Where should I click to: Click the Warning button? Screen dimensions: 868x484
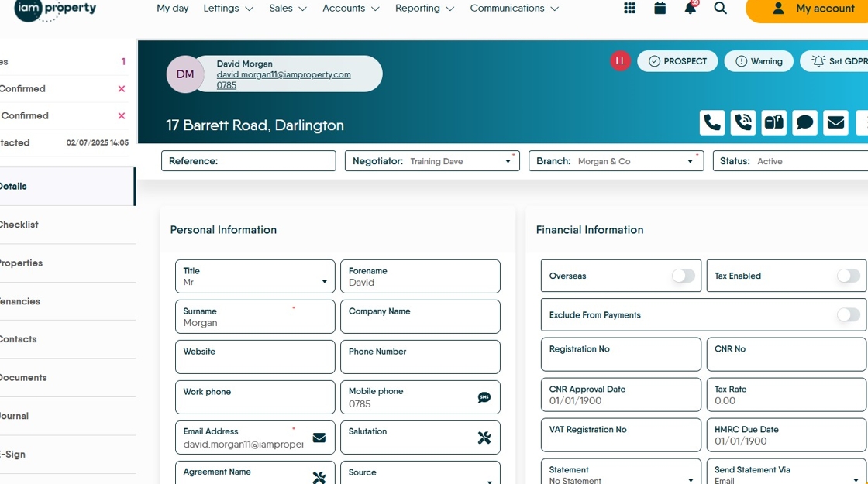(759, 61)
